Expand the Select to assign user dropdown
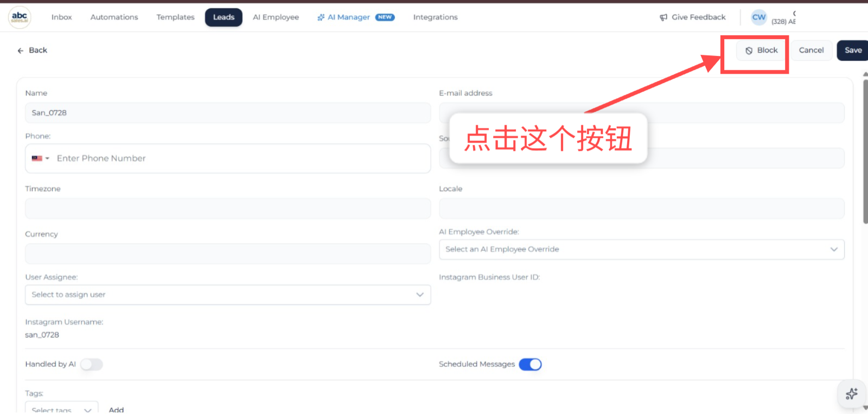The height and width of the screenshot is (414, 868). tap(228, 295)
